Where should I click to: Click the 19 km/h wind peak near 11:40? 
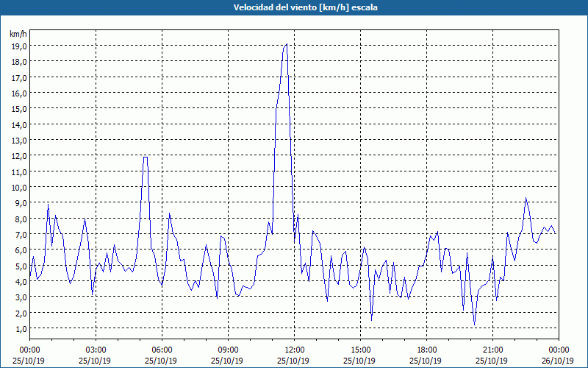tap(287, 44)
